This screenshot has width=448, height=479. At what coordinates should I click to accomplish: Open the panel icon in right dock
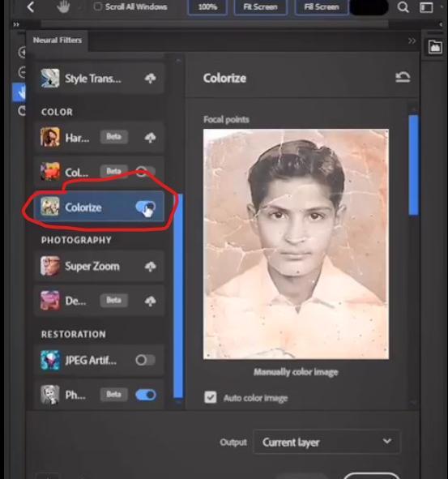coord(435,47)
